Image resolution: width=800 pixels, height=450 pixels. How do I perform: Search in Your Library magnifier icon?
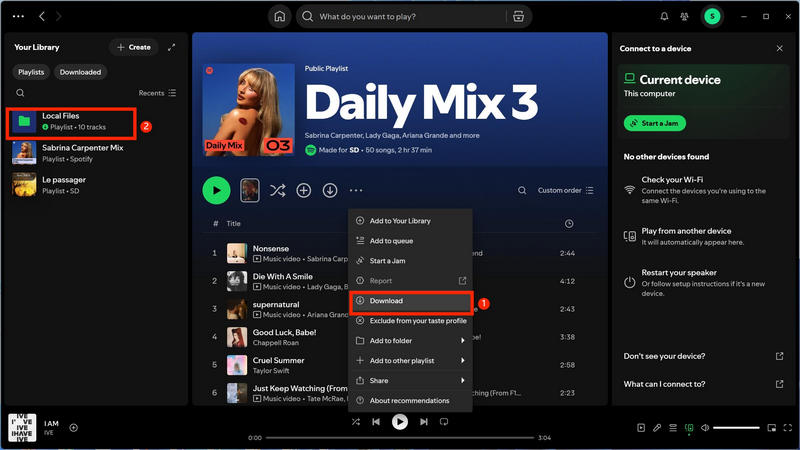pyautogui.click(x=20, y=93)
